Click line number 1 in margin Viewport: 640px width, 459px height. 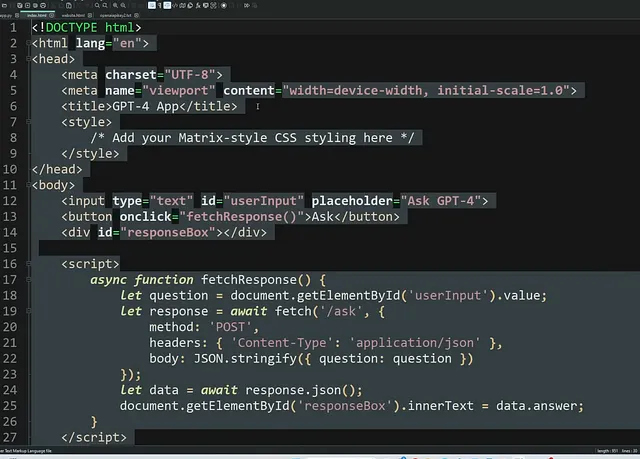[x=13, y=27]
